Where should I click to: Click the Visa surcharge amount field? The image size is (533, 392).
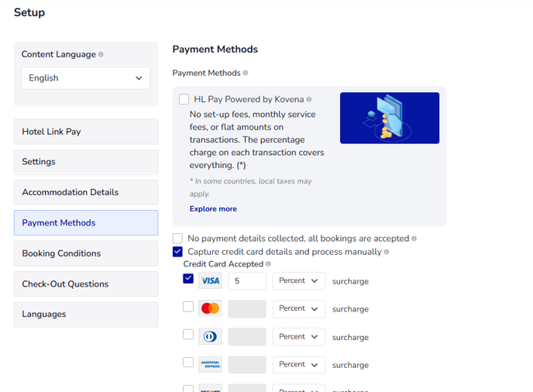(x=247, y=280)
